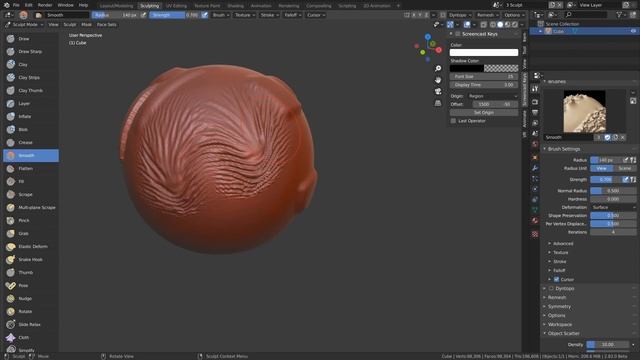Open the Brush dropdown in the header
This screenshot has width=640, height=360.
(x=221, y=15)
